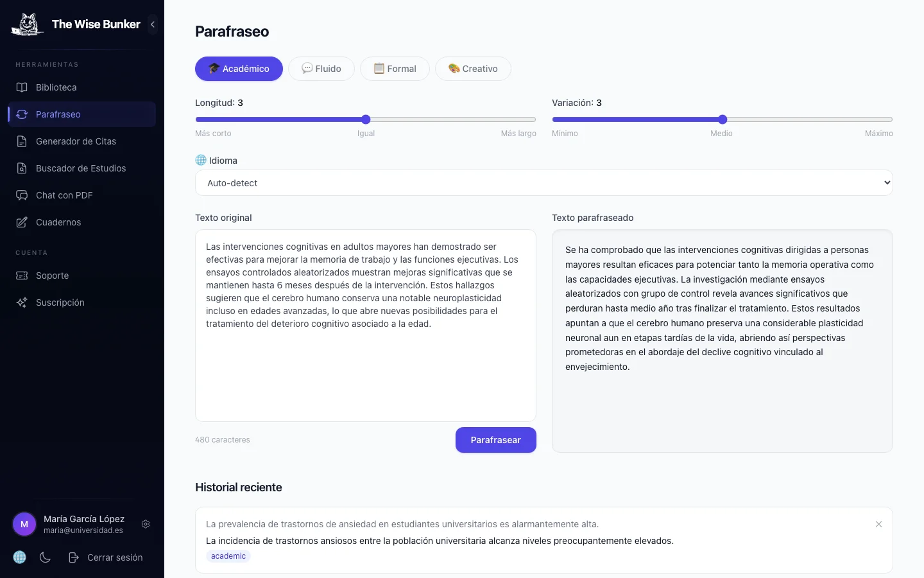The image size is (924, 578).
Task: Click the globe language icon at bottom
Action: (20, 557)
